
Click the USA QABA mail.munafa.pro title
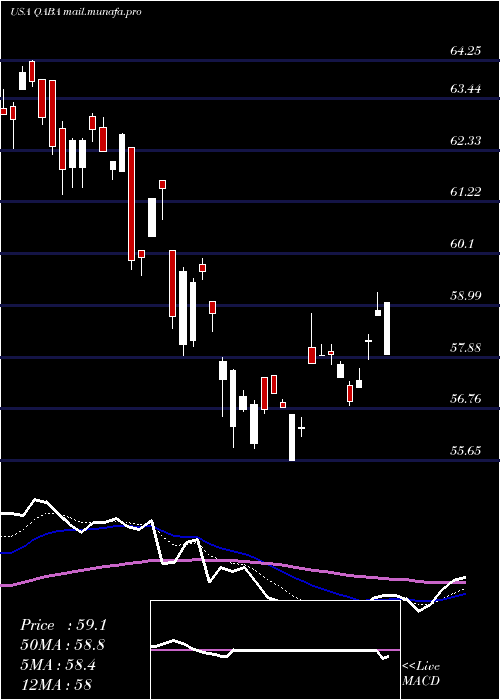click(x=75, y=12)
